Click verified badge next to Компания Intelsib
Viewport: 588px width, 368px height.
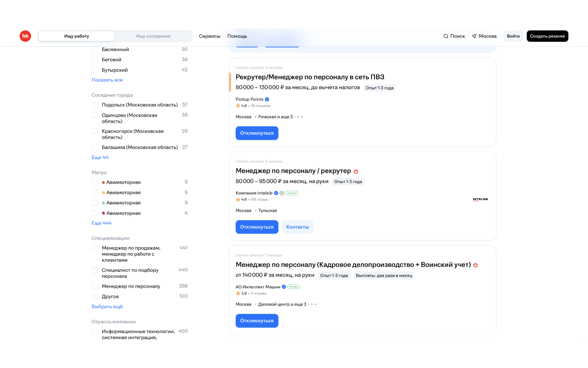click(276, 193)
